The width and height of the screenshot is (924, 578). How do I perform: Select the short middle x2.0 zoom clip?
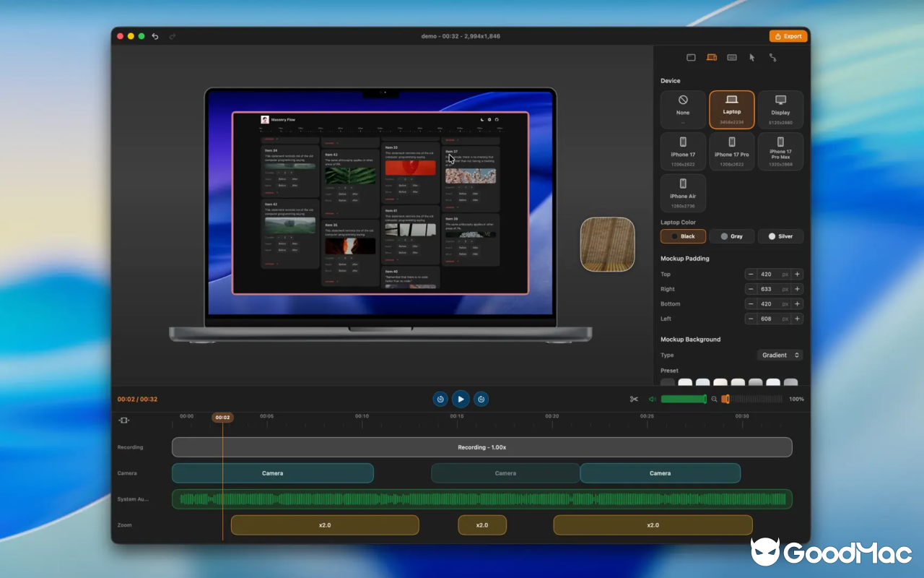point(482,525)
